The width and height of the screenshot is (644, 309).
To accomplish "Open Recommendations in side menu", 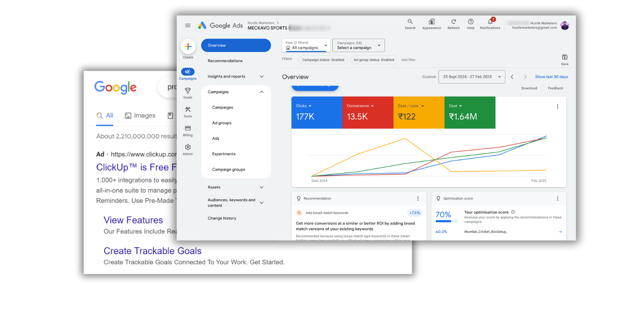I will 225,61.
